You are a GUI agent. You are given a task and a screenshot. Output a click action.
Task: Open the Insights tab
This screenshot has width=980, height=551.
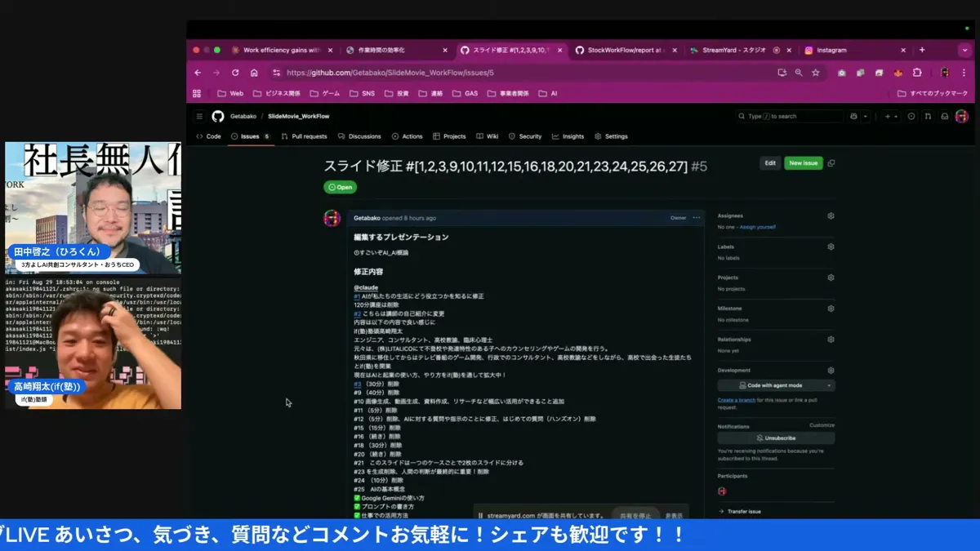click(x=568, y=136)
